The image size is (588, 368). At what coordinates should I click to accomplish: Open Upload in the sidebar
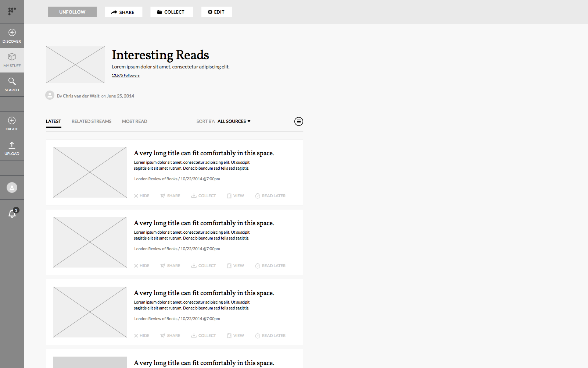pyautogui.click(x=12, y=148)
